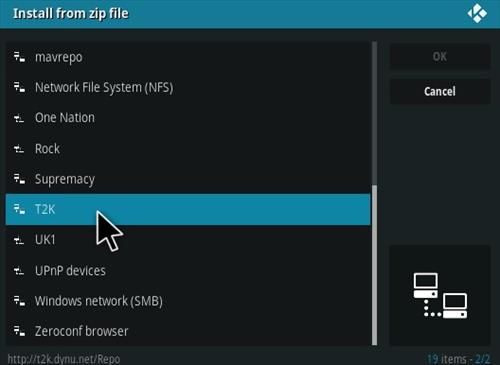500x365 pixels.
Task: Open the mavrepo source
Action: (188, 57)
